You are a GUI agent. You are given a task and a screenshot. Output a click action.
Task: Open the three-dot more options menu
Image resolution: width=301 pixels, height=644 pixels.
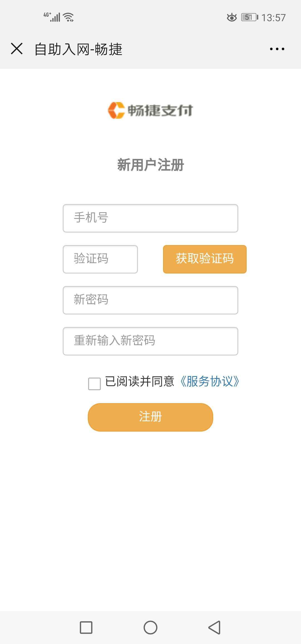pos(277,49)
